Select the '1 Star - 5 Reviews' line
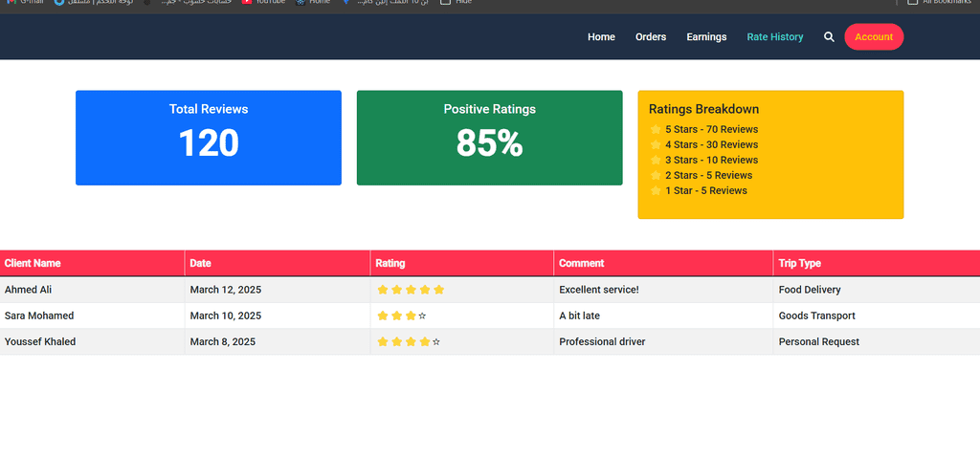980x457 pixels. pyautogui.click(x=706, y=190)
